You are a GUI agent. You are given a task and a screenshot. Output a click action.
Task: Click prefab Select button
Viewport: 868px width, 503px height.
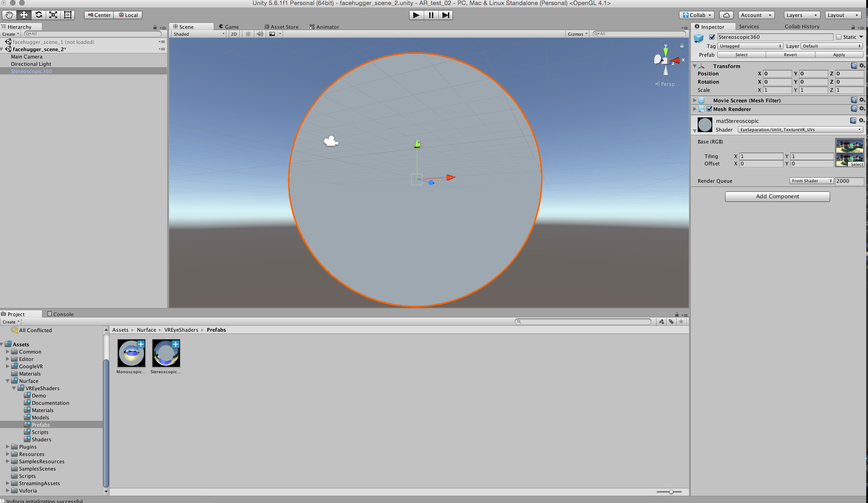742,55
